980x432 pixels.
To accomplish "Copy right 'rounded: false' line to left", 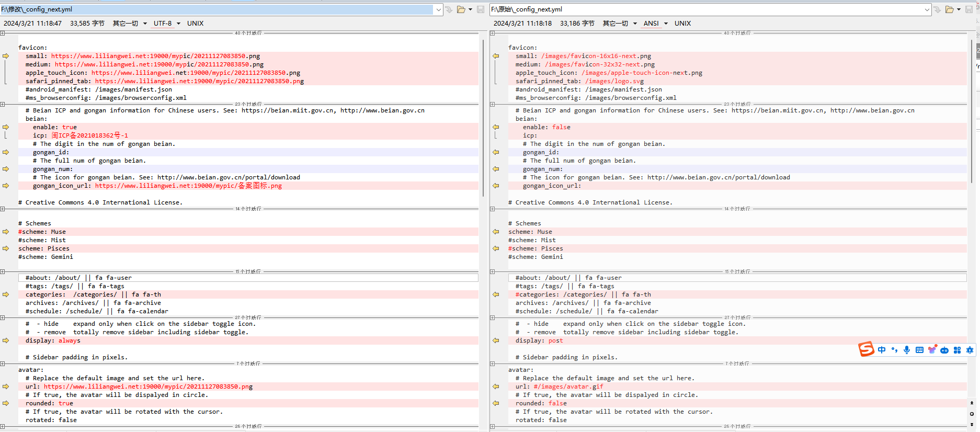I will click(496, 403).
